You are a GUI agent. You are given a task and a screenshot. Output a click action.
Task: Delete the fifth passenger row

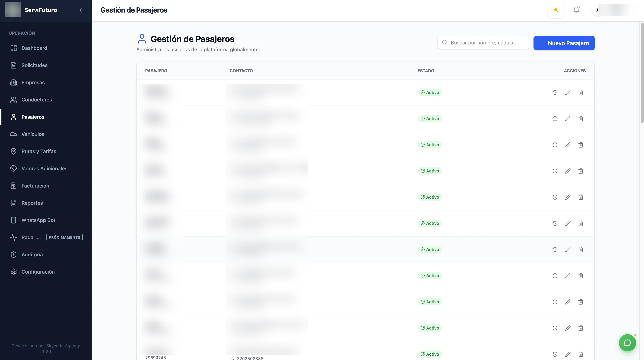pyautogui.click(x=581, y=197)
